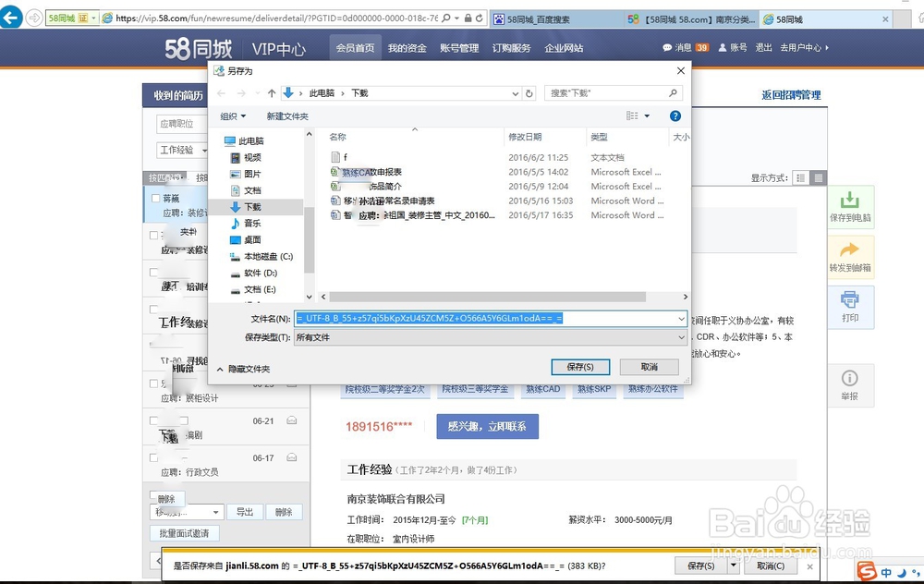Expand the path box dropdown arrow
The height and width of the screenshot is (584, 924).
515,93
